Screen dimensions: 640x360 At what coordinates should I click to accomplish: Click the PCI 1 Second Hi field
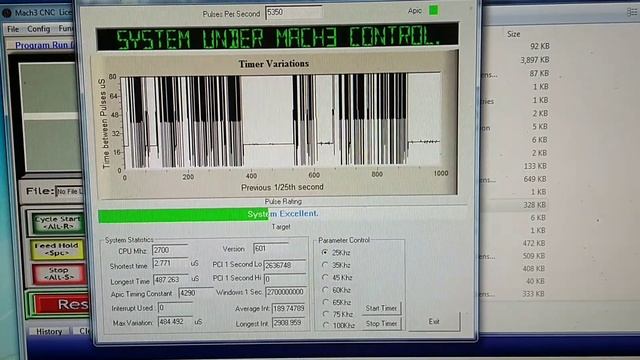(x=285, y=279)
